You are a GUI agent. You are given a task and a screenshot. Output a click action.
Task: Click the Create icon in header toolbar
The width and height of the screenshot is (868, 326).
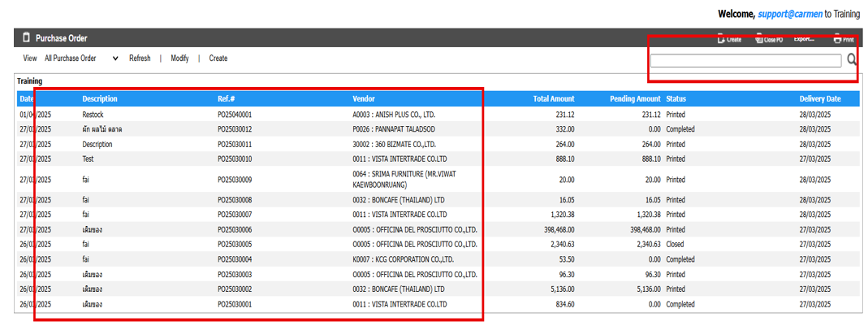[729, 39]
